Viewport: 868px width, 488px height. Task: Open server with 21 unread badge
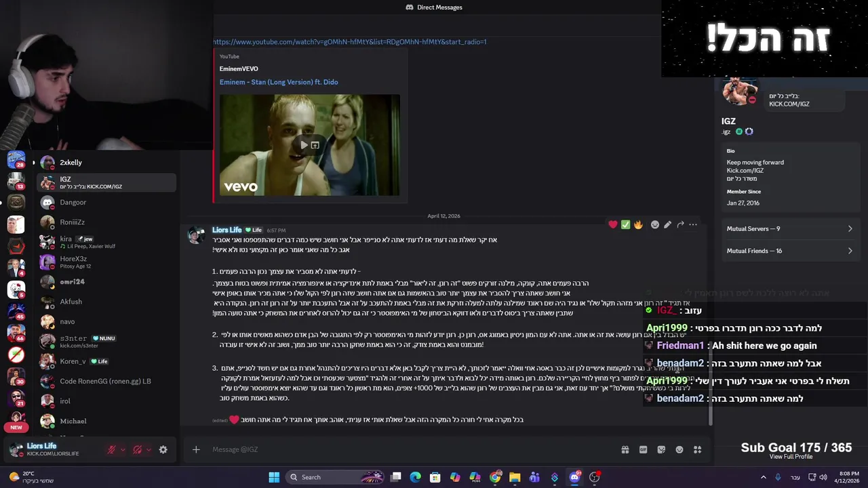[x=16, y=398]
